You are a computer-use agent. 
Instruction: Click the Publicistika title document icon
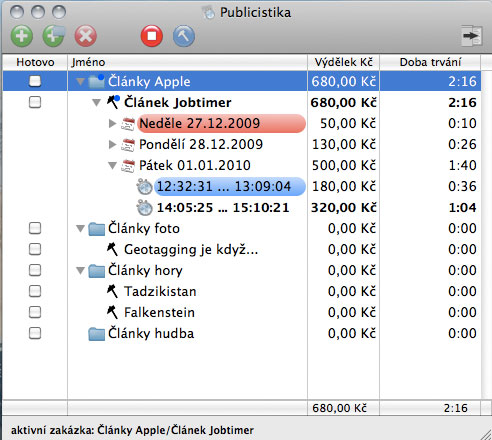pyautogui.click(x=209, y=13)
